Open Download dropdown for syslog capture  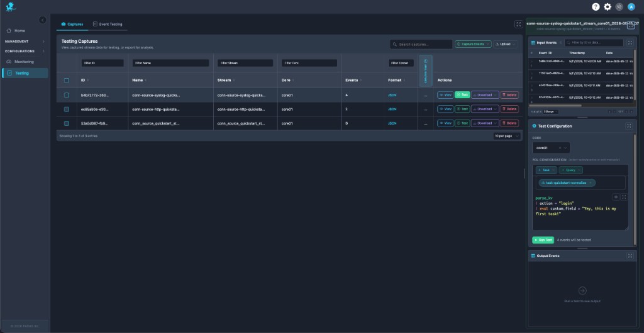[x=485, y=95]
